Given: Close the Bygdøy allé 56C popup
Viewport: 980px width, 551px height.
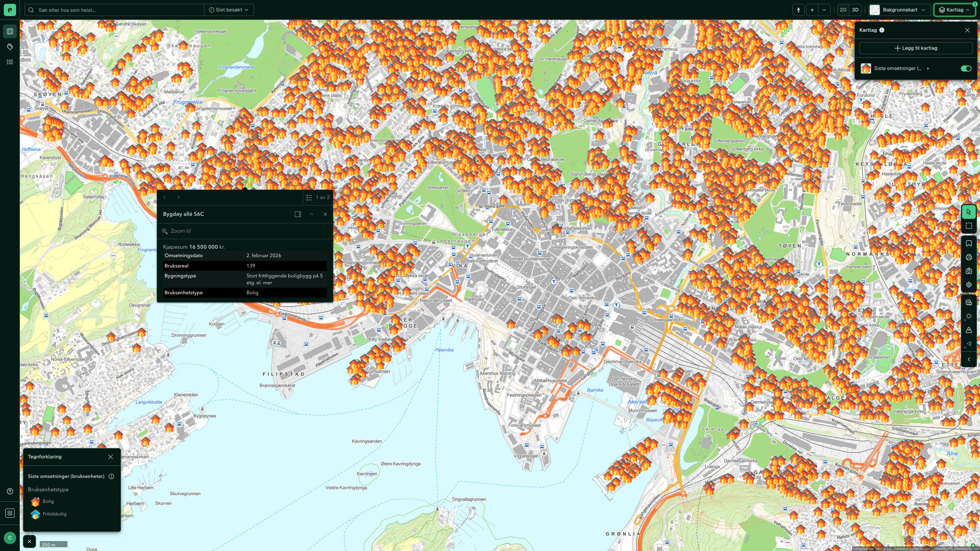Looking at the screenshot, I should (325, 214).
